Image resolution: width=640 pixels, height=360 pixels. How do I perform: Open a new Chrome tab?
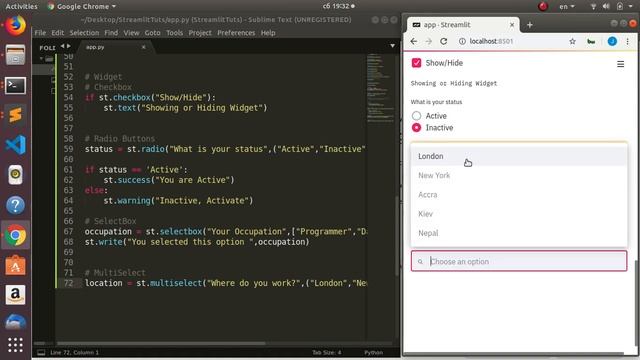529,25
